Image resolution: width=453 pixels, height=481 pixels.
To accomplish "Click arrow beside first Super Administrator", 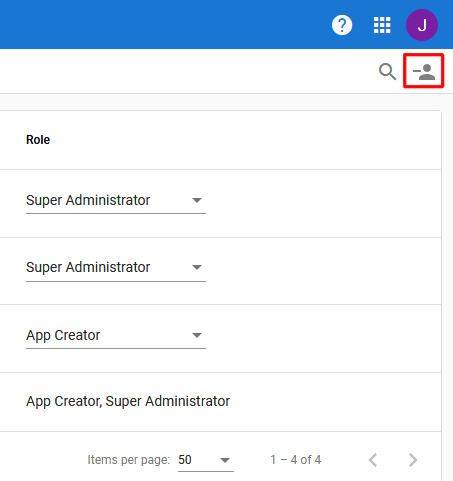I will (x=197, y=200).
